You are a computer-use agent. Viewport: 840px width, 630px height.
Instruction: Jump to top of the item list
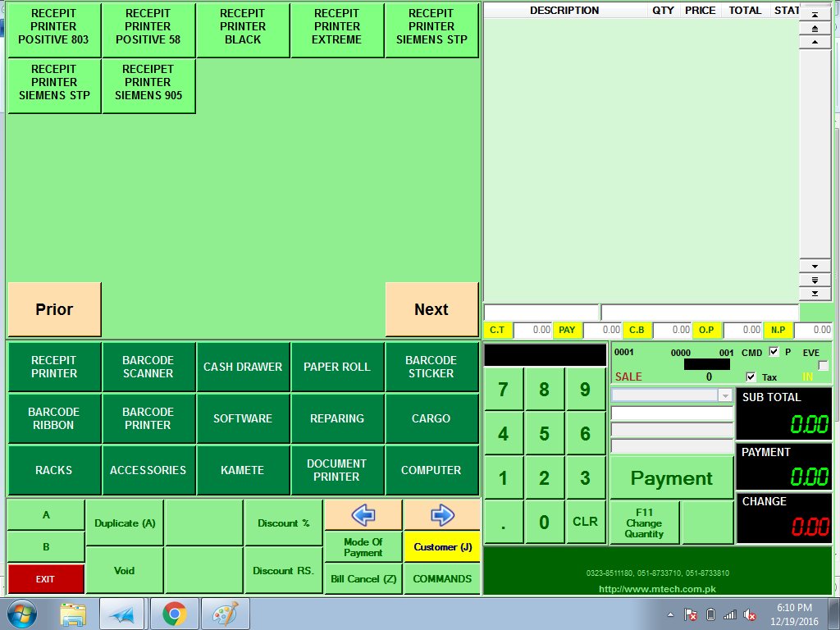tap(815, 16)
